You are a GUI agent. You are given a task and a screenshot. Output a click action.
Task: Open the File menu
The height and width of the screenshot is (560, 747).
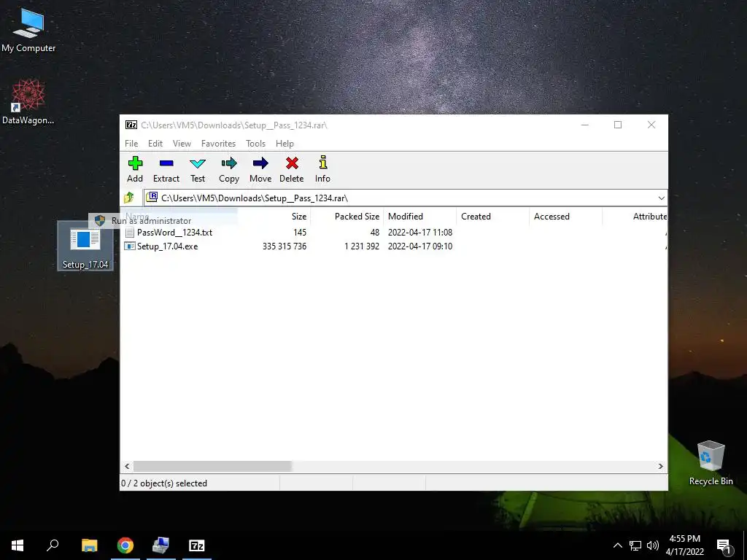coord(131,144)
